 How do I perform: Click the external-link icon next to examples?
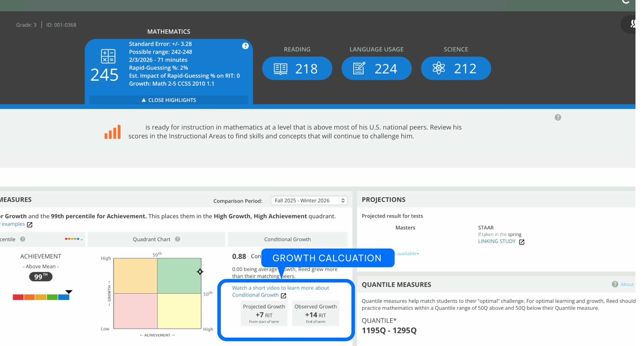pos(29,225)
